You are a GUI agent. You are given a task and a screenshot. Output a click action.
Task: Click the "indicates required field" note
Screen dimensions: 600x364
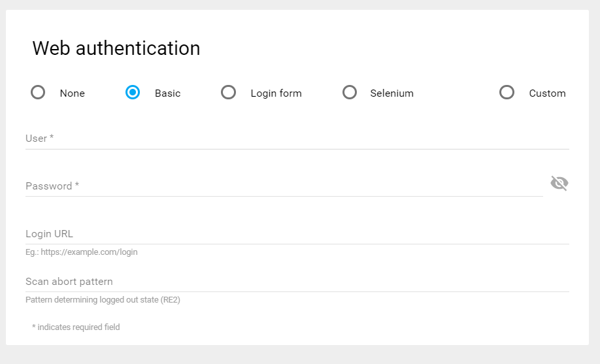click(x=76, y=327)
